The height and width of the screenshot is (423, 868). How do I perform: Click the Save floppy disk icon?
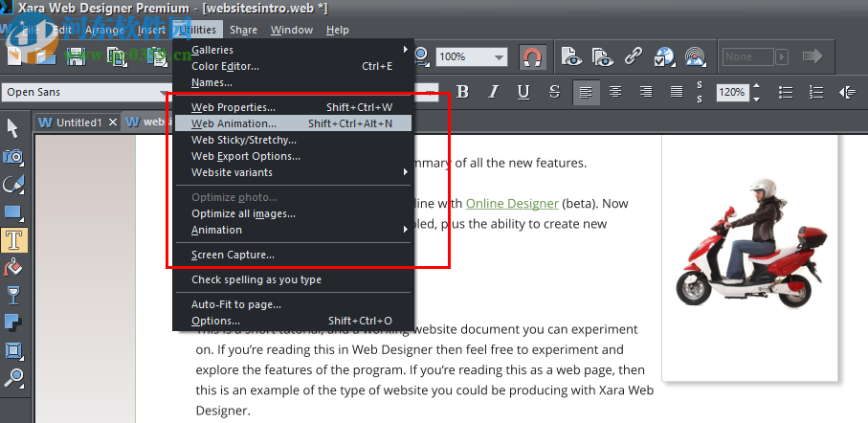point(76,56)
